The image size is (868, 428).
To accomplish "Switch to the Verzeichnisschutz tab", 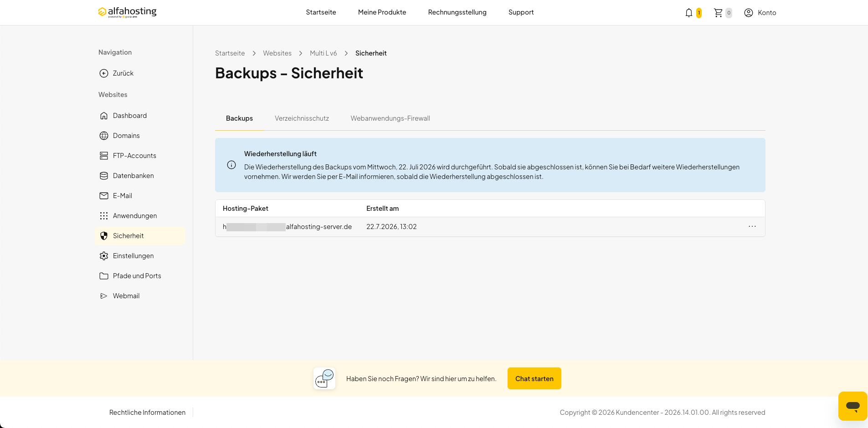I will (302, 118).
